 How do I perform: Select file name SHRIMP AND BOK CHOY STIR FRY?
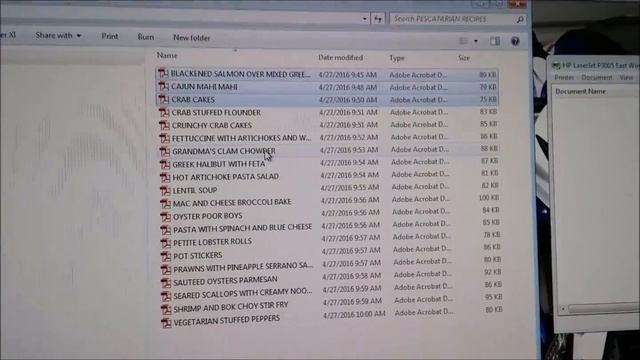[x=231, y=307]
